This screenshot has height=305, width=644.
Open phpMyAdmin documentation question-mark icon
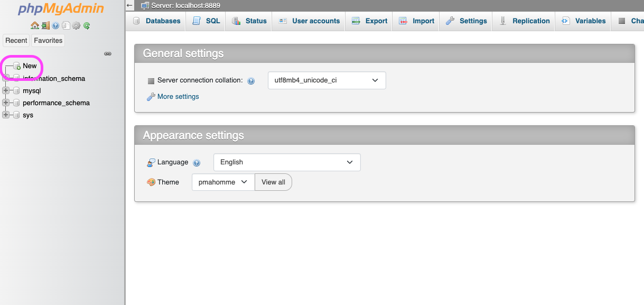55,25
